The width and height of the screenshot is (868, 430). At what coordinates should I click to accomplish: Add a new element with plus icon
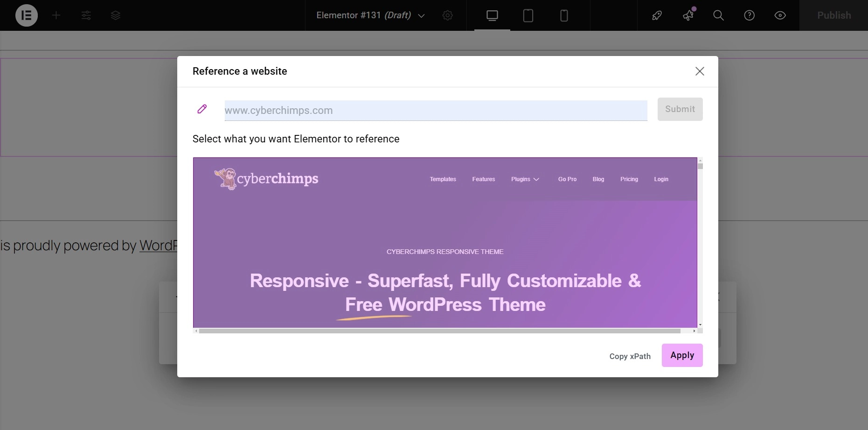[56, 15]
